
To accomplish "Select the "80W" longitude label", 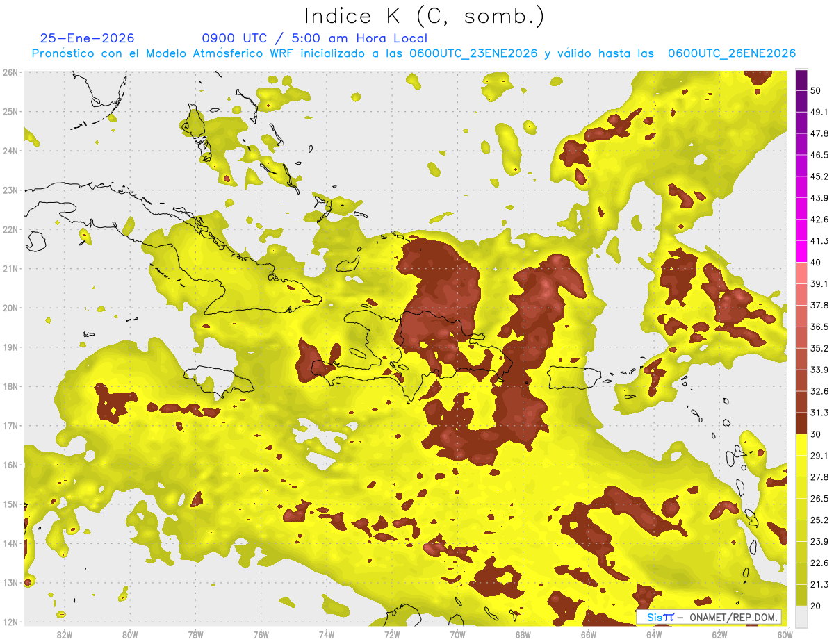I will [x=130, y=635].
